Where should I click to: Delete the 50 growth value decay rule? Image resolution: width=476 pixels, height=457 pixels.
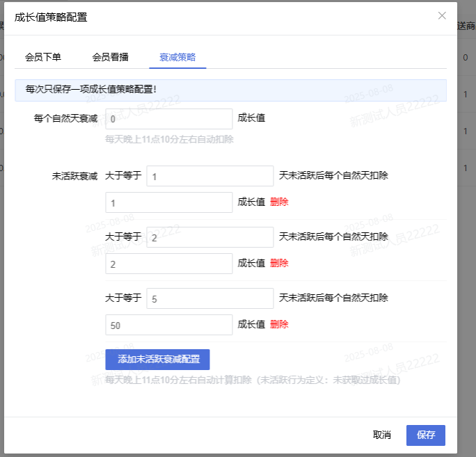[x=279, y=325]
